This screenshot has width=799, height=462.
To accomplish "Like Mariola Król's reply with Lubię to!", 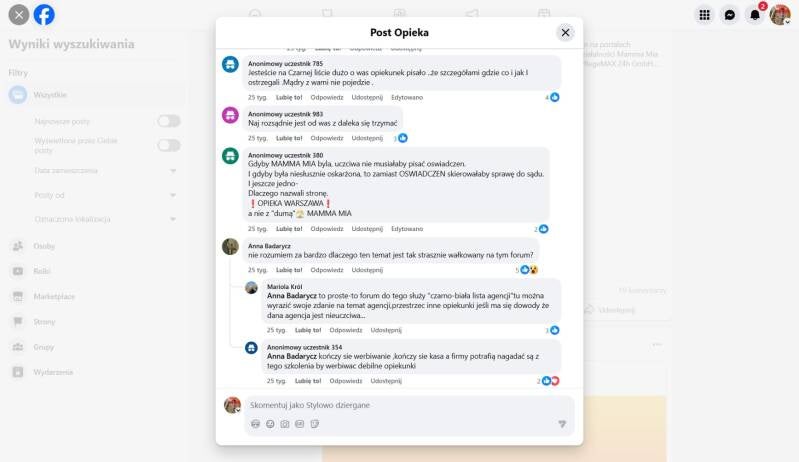I will pyautogui.click(x=308, y=330).
